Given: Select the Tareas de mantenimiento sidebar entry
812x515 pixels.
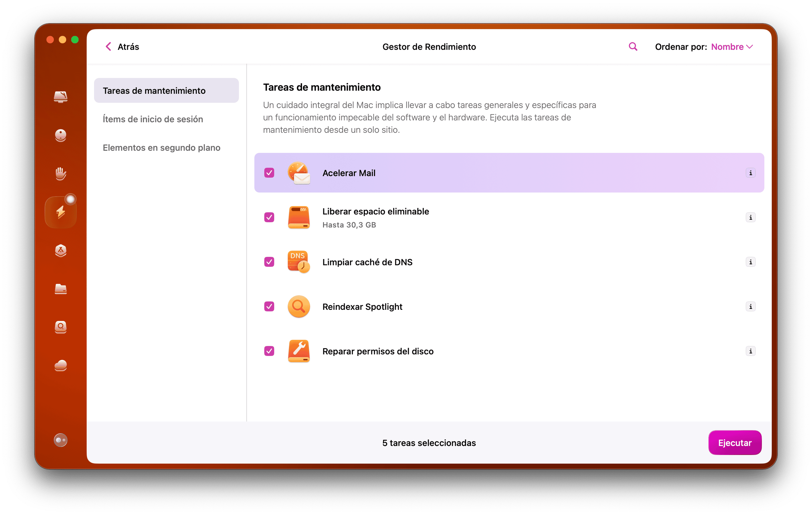Looking at the screenshot, I should [x=154, y=90].
